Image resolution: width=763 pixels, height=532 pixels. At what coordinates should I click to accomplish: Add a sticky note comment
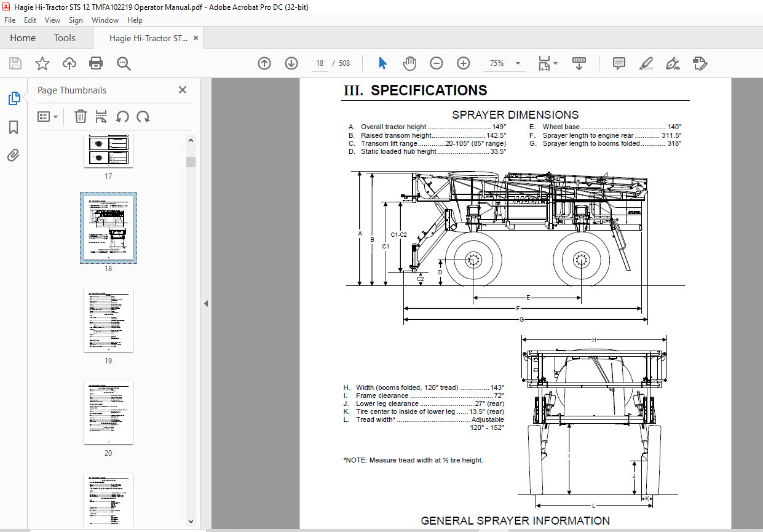(x=619, y=63)
